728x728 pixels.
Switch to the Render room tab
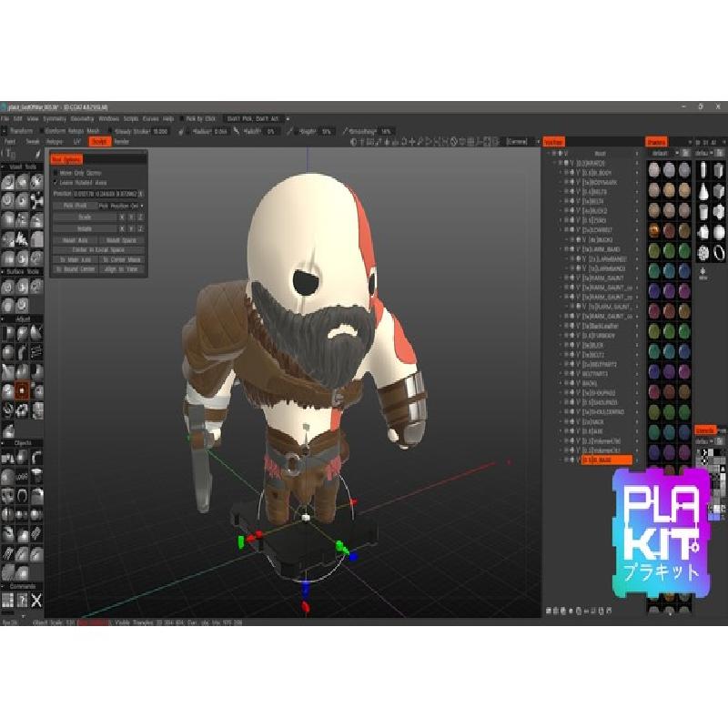(x=122, y=142)
